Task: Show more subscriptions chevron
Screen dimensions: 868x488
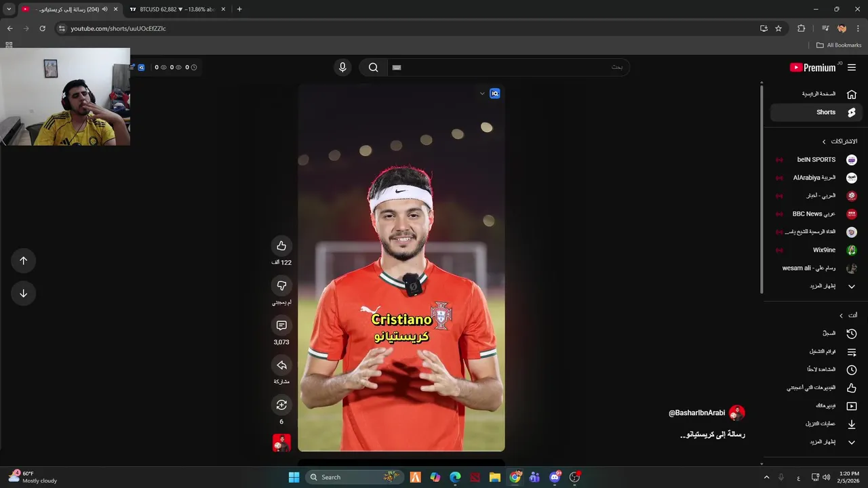Action: [x=852, y=287]
